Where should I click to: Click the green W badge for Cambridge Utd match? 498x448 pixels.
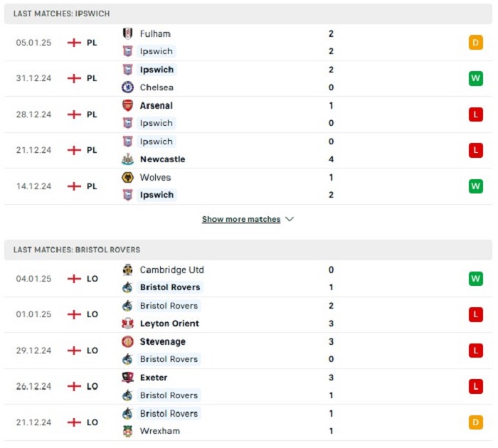(x=475, y=279)
